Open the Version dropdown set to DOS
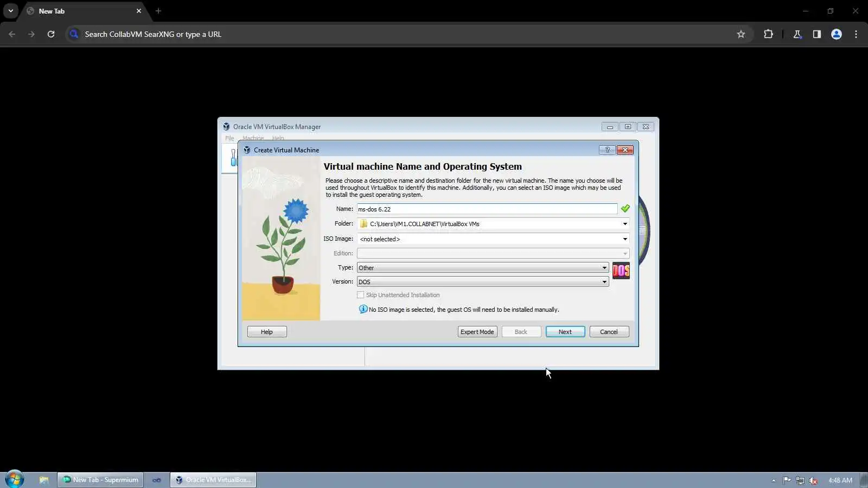Viewport: 868px width, 488px height. 482,282
